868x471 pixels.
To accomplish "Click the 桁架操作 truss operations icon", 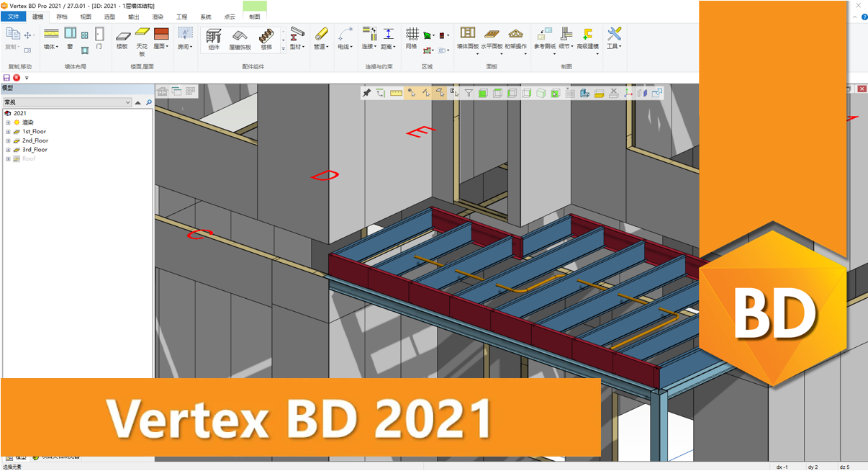I will click(x=515, y=33).
